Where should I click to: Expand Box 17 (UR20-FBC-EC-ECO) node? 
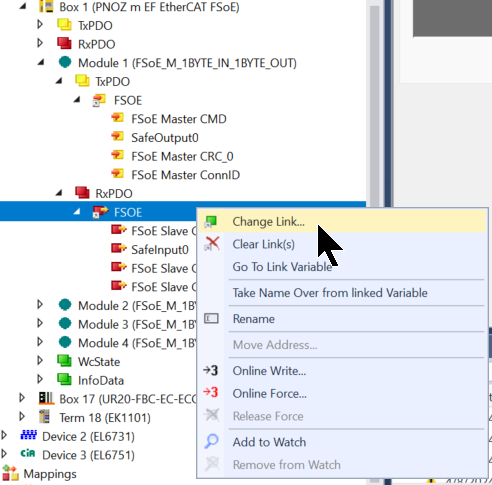click(x=22, y=398)
